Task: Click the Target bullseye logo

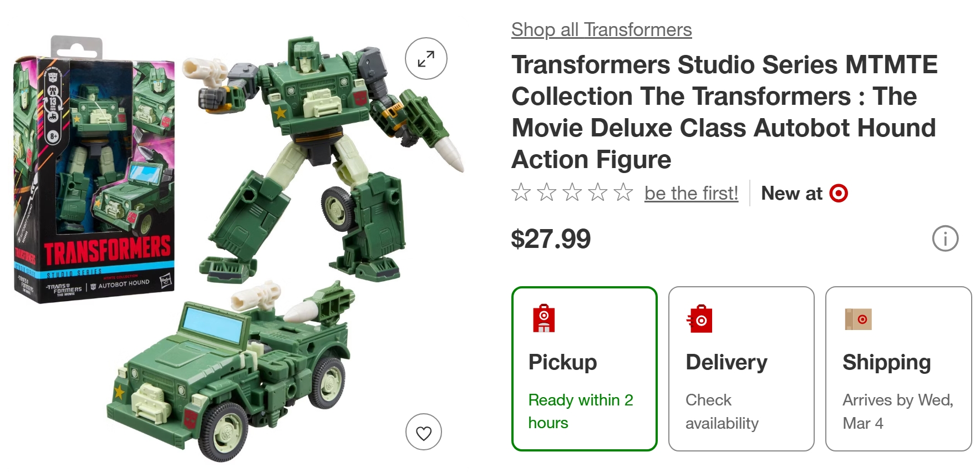Action: (x=839, y=193)
